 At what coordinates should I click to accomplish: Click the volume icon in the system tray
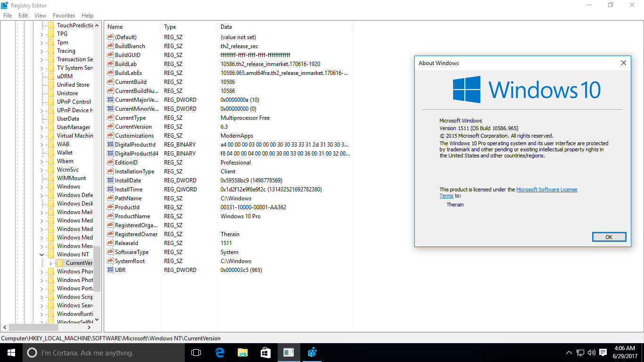[x=591, y=353]
